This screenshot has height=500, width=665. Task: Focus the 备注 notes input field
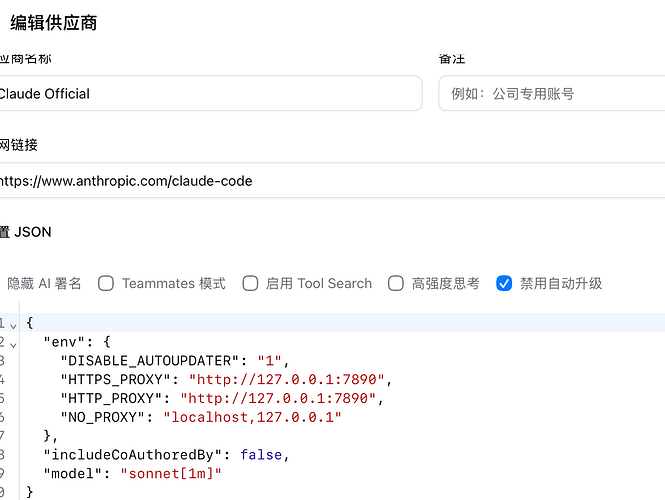click(x=551, y=93)
